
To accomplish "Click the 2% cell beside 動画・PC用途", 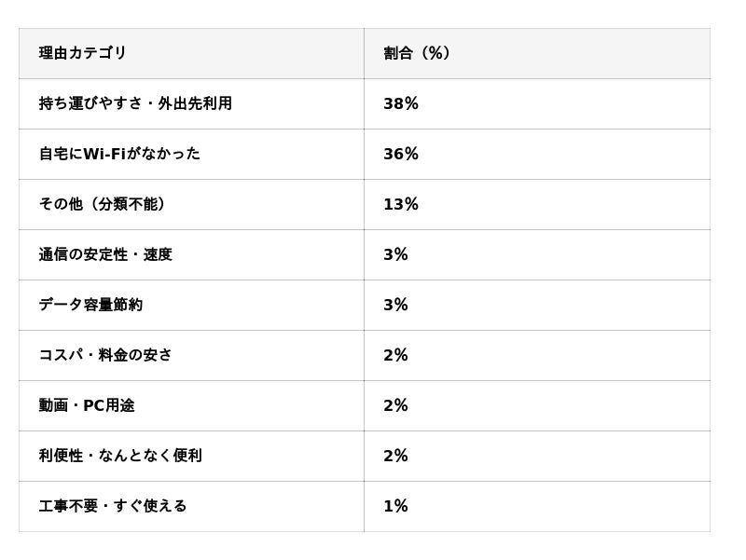I will pyautogui.click(x=395, y=405).
